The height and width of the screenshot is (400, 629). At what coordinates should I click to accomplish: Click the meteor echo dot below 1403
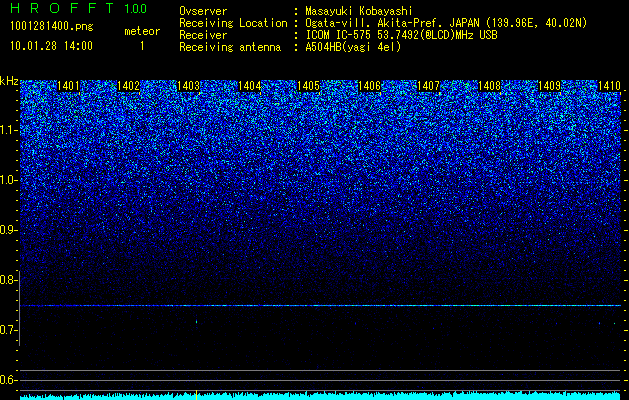[197, 321]
